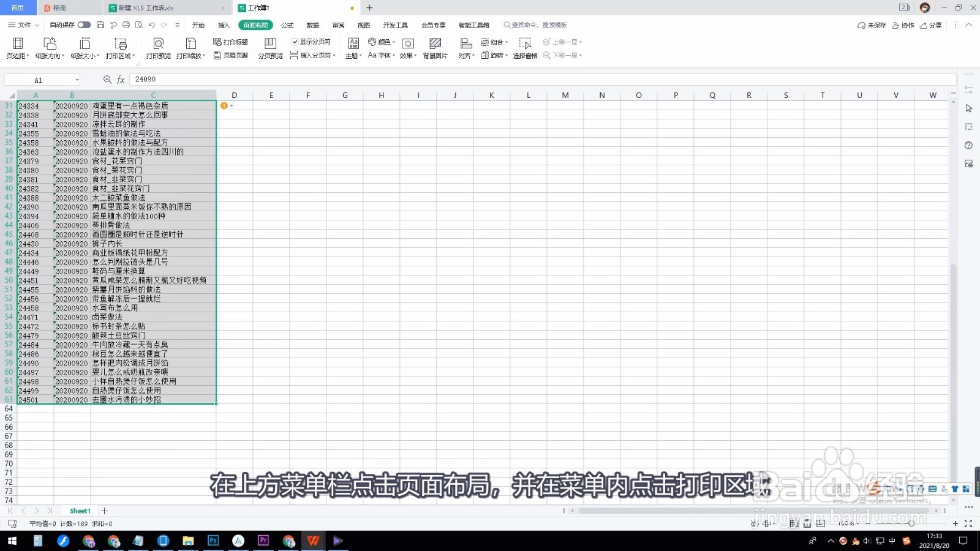Screen dimensions: 980x551
Task: Open the 插入 ribbon tab
Action: [224, 25]
